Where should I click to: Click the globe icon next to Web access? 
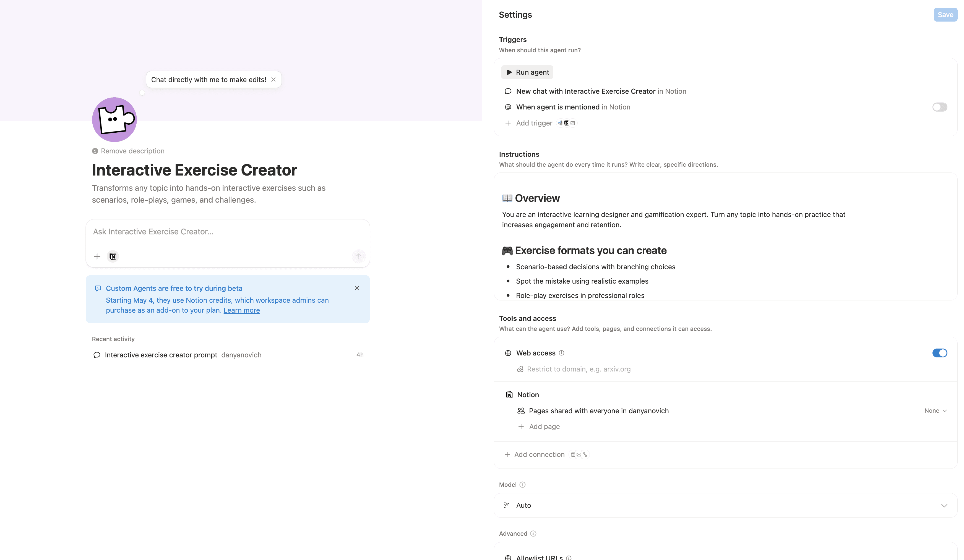(508, 353)
